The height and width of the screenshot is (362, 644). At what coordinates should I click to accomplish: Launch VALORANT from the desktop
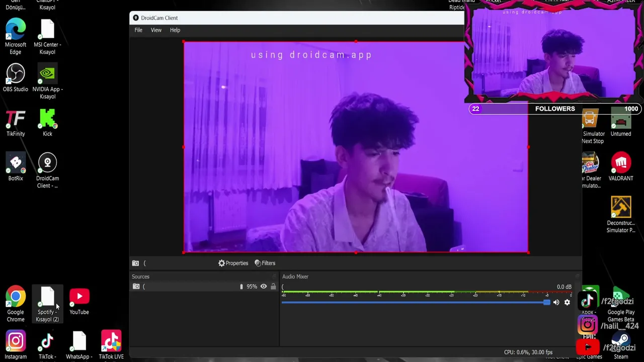[x=621, y=167]
